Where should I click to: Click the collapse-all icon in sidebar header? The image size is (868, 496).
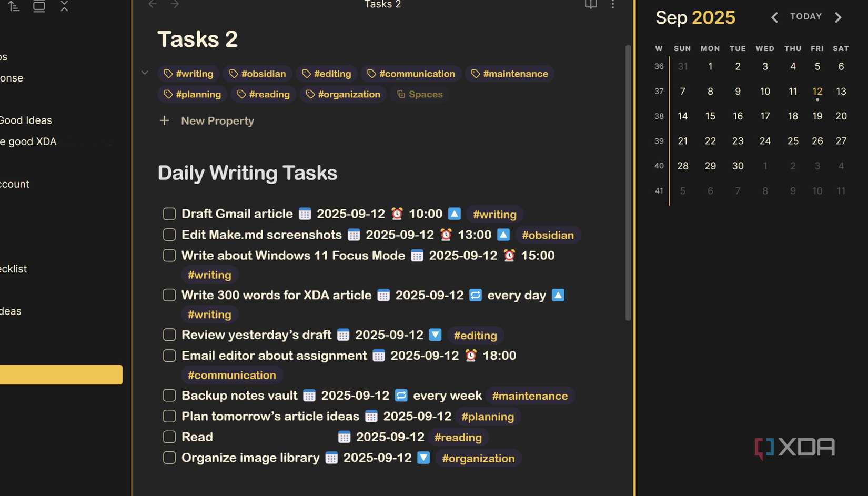point(64,6)
